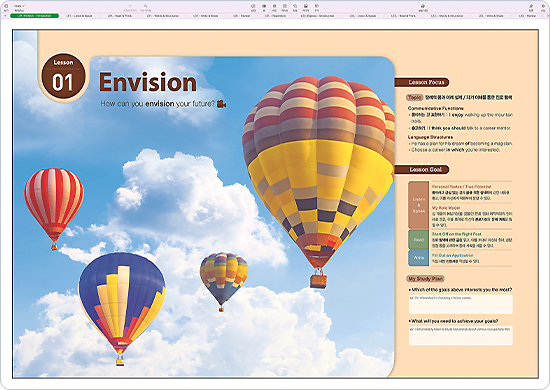
Task: Click the Media toolbar icon
Action: coord(306,6)
